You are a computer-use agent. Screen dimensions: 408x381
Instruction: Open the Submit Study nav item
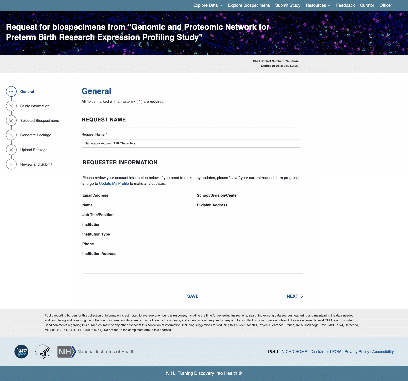[x=287, y=5]
